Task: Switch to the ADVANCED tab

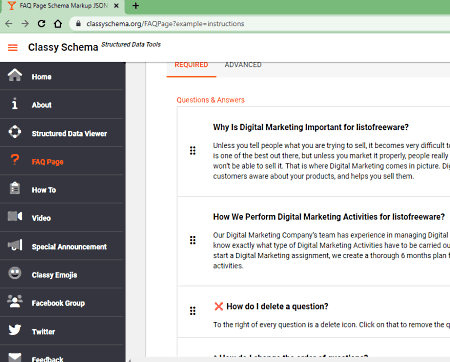Action: (243, 65)
